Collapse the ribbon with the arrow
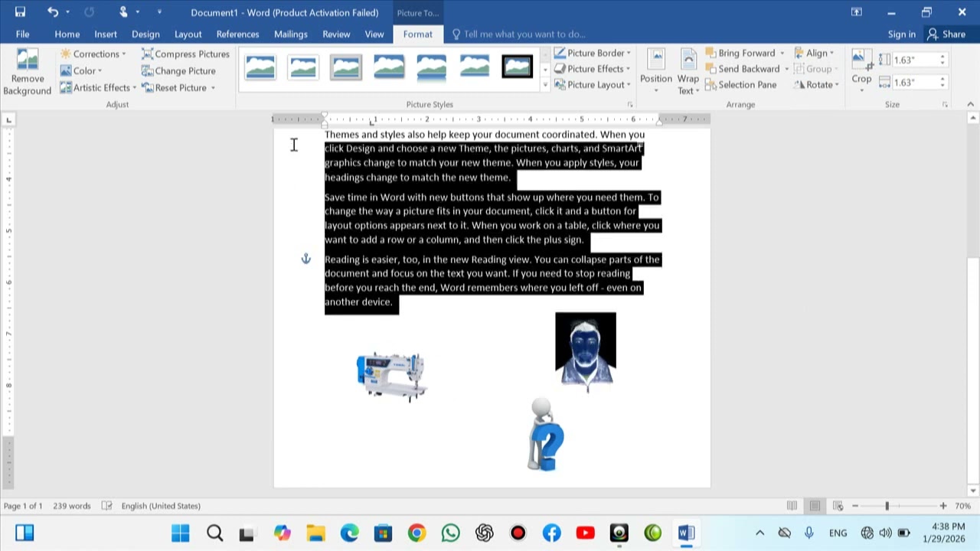Image resolution: width=980 pixels, height=551 pixels. pos(972,104)
